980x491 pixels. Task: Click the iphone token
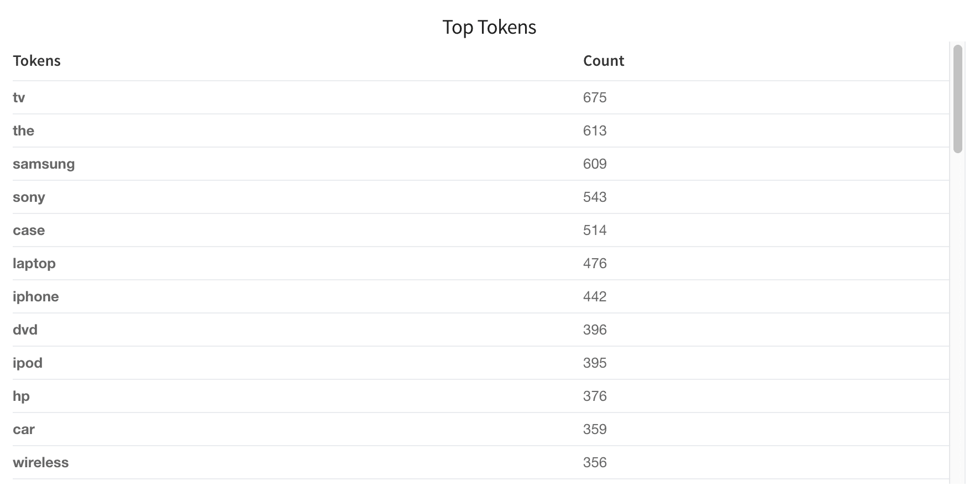[36, 297]
